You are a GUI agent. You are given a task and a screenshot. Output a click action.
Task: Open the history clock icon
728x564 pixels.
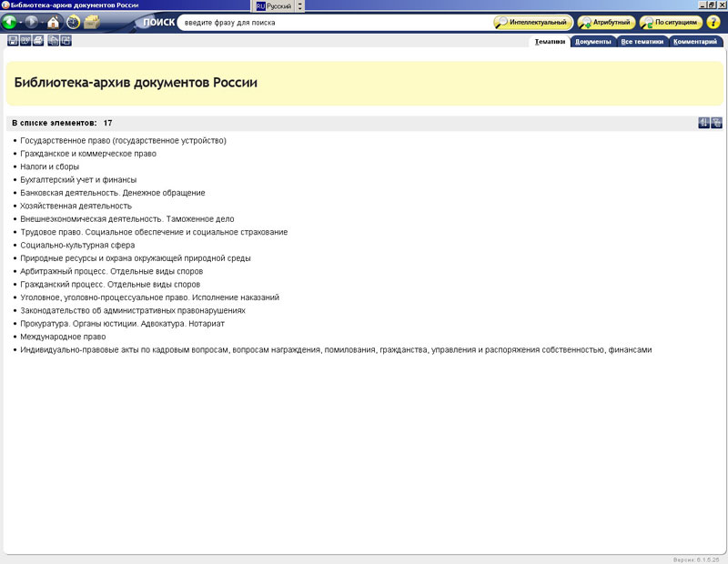click(73, 22)
